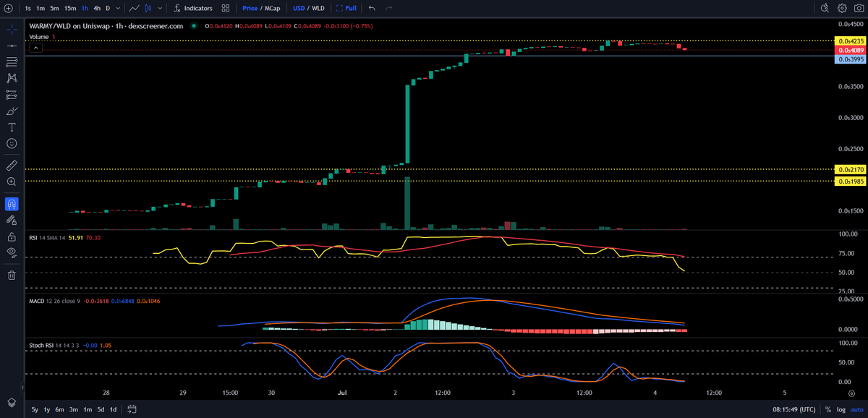Expand the timeframe dropdown arrow
868x418 pixels.
pyautogui.click(x=119, y=8)
